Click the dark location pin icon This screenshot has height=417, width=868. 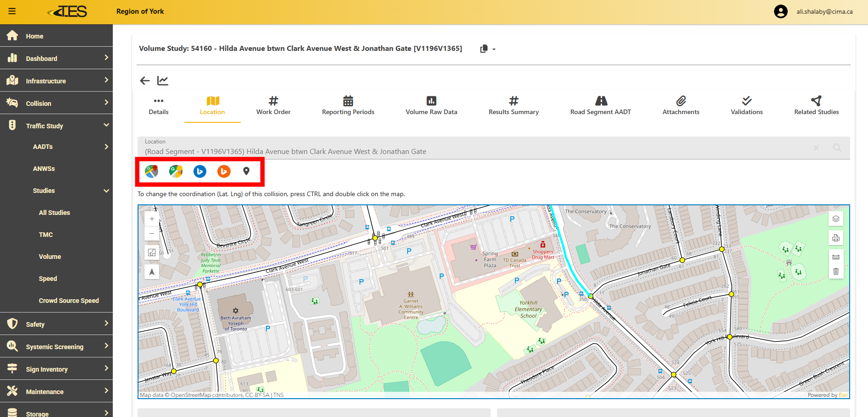pyautogui.click(x=246, y=171)
